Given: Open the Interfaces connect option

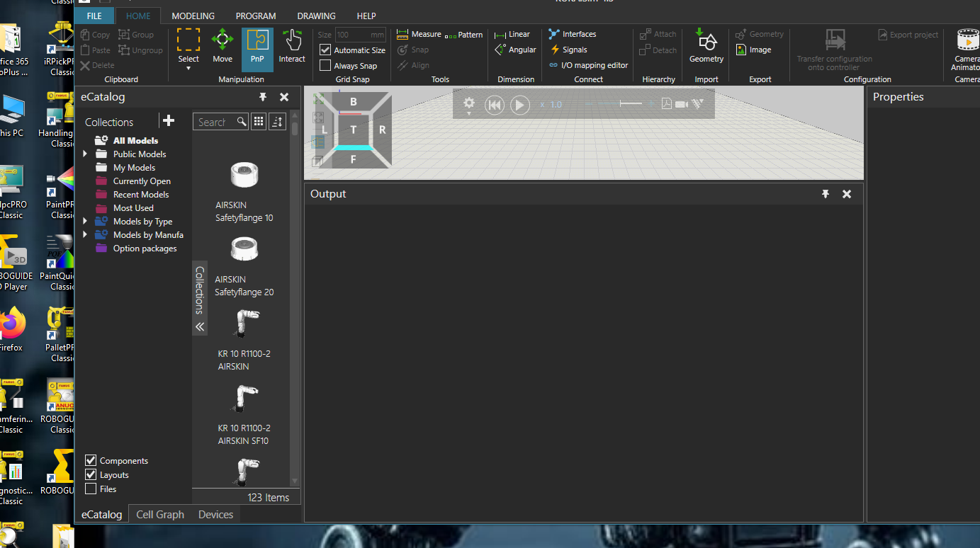Looking at the screenshot, I should [573, 34].
